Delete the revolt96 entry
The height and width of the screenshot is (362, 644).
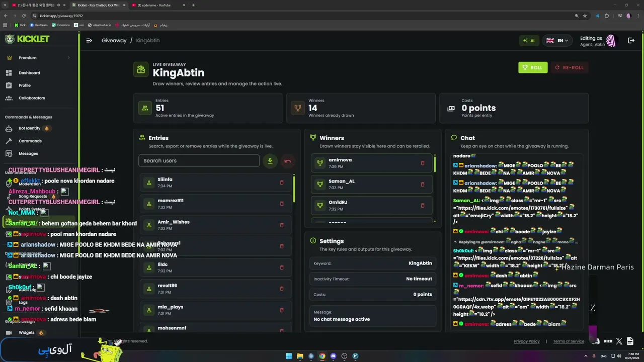click(282, 289)
